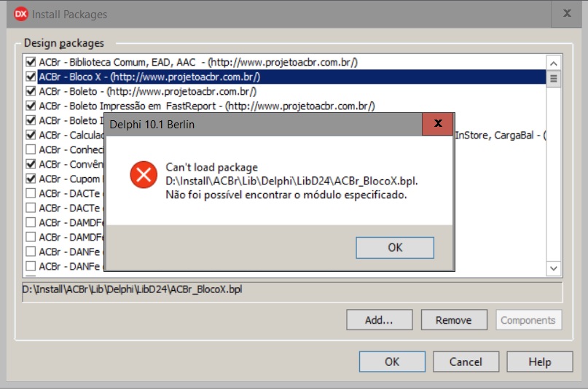Click OK in the Delphi 10.1 Berlin error dialog
The image size is (588, 390).
pyautogui.click(x=395, y=248)
